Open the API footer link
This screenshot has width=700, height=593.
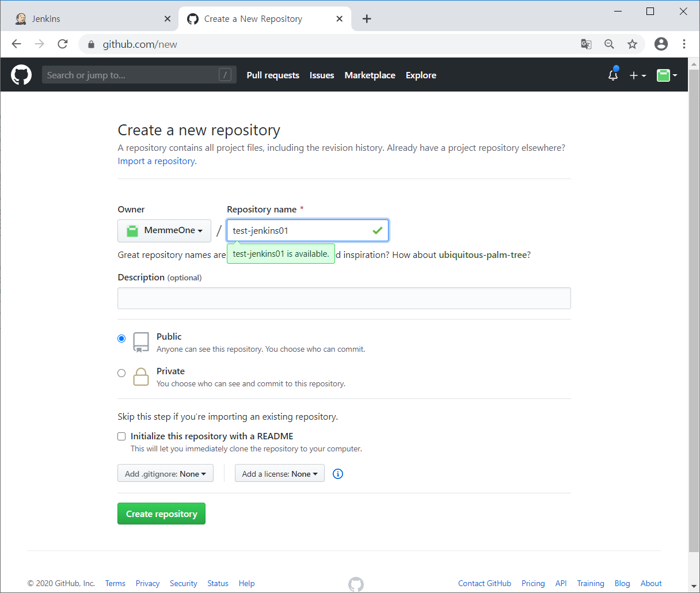(x=561, y=583)
